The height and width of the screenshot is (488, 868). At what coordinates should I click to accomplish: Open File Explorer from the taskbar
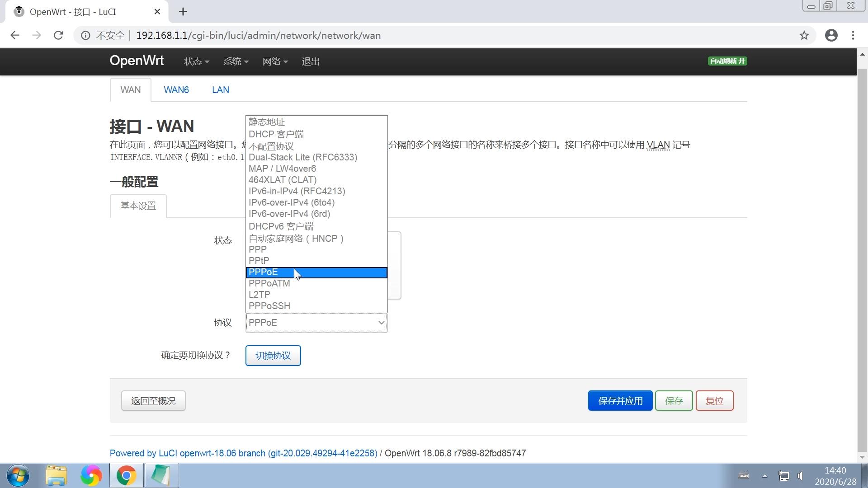click(x=56, y=475)
